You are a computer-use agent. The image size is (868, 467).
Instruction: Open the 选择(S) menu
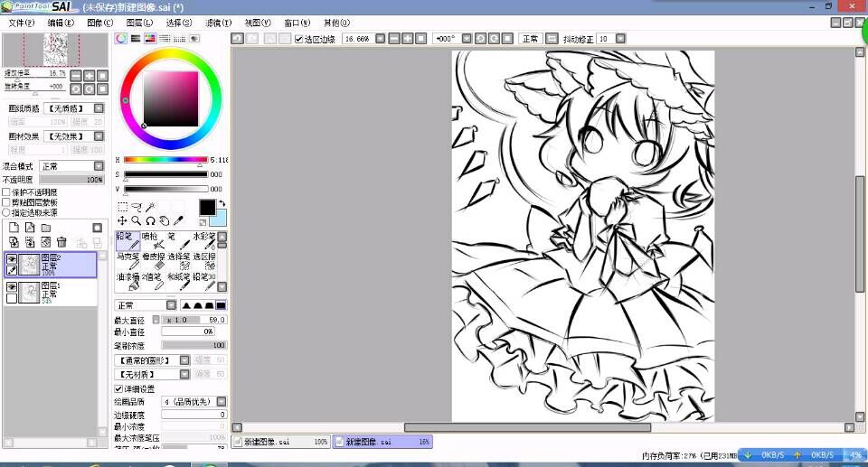pyautogui.click(x=179, y=23)
